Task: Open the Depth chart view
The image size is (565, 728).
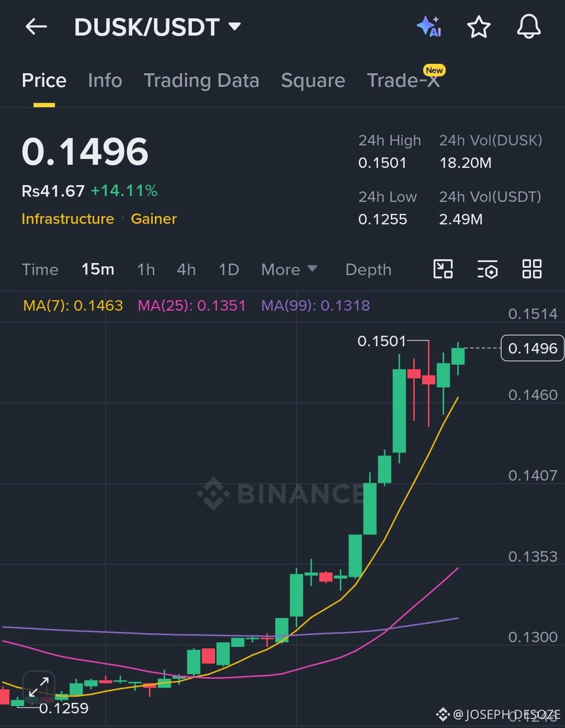Action: tap(368, 269)
